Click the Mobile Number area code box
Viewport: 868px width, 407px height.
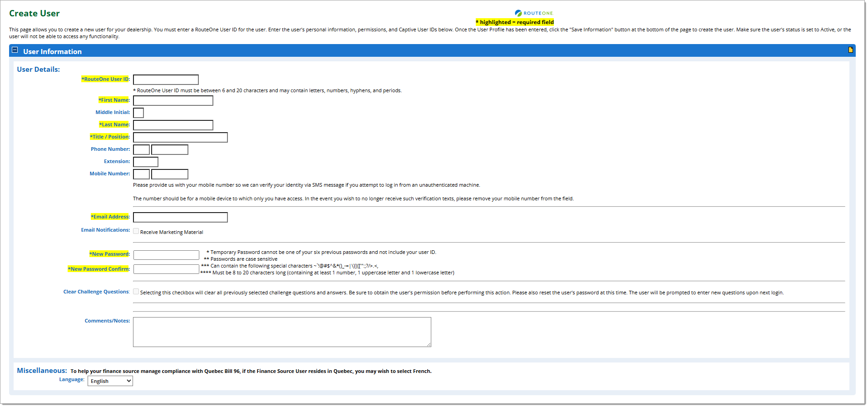(x=141, y=174)
